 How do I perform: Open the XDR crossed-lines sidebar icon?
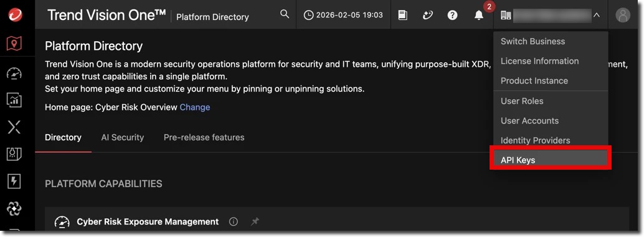14,127
